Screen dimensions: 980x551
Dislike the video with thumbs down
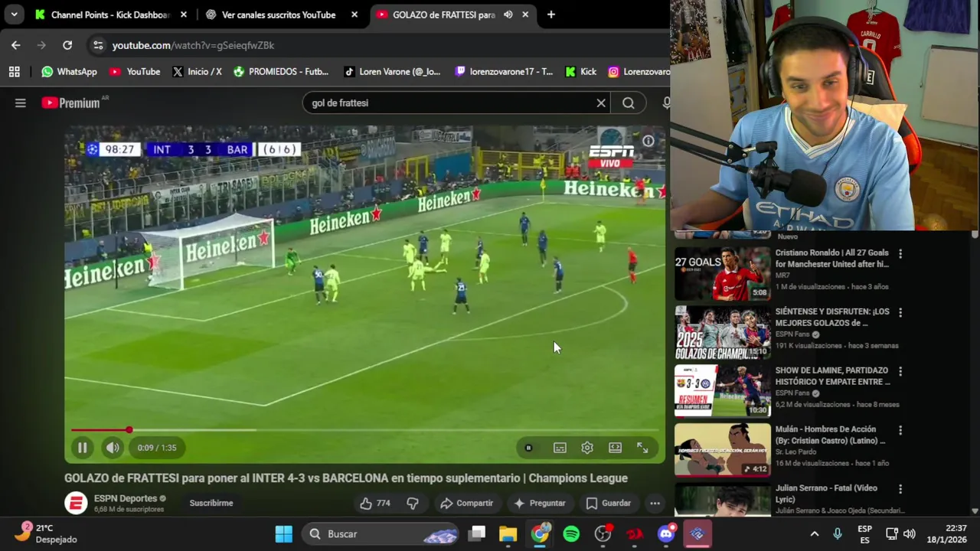[413, 503]
